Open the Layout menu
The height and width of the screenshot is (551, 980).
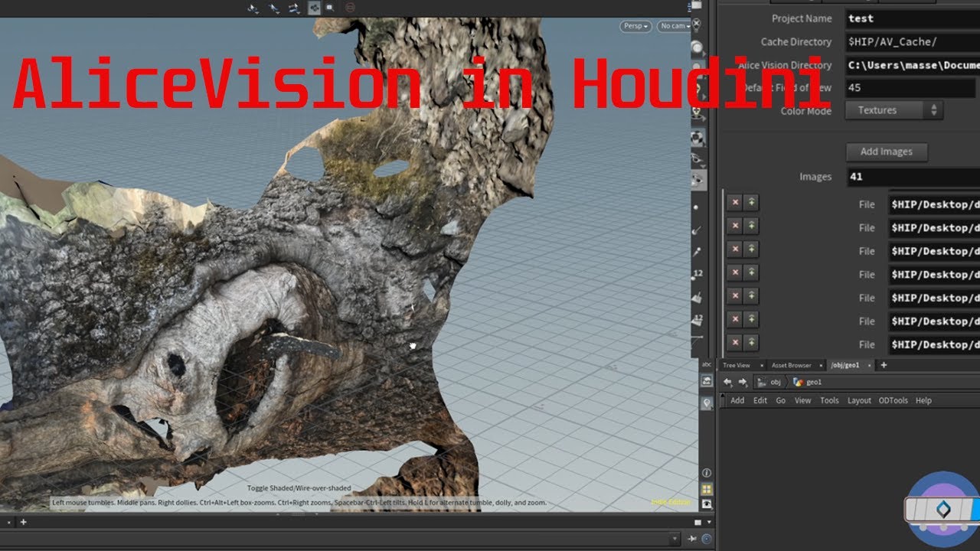coord(859,400)
